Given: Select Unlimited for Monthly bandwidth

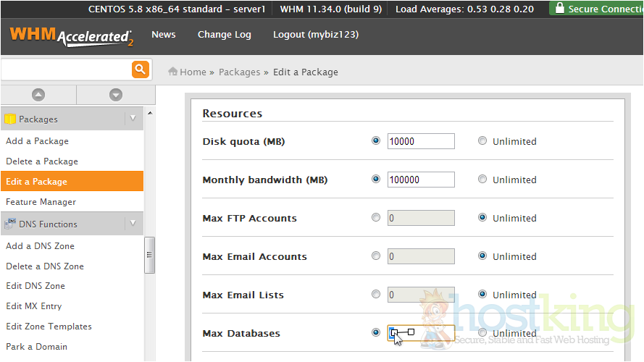Looking at the screenshot, I should [482, 180].
